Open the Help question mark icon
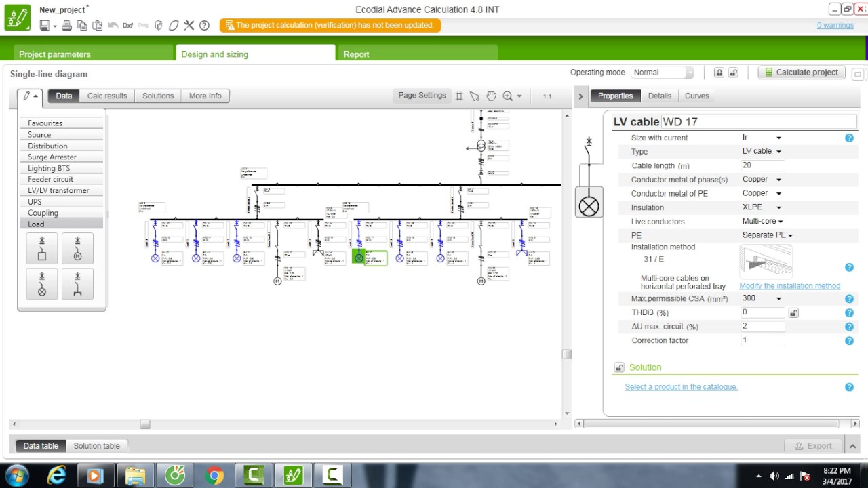 204,26
